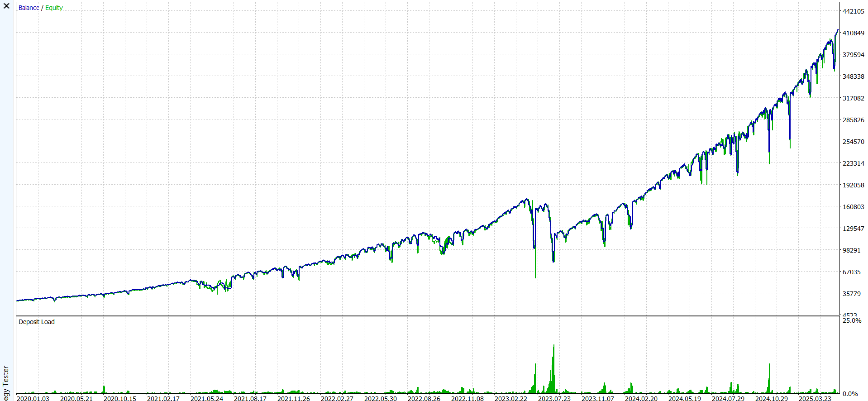This screenshot has width=868, height=401.
Task: Click the 0.0% deposit load scale label
Action: 850,394
